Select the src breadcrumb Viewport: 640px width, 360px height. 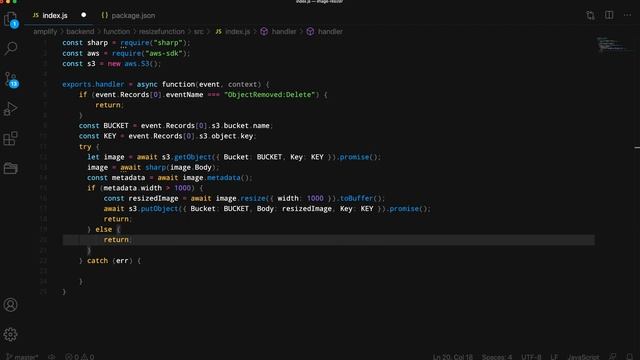coord(198,31)
